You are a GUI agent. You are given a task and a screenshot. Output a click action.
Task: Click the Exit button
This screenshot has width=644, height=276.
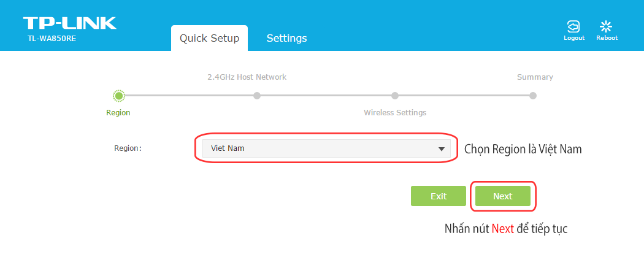tap(439, 196)
